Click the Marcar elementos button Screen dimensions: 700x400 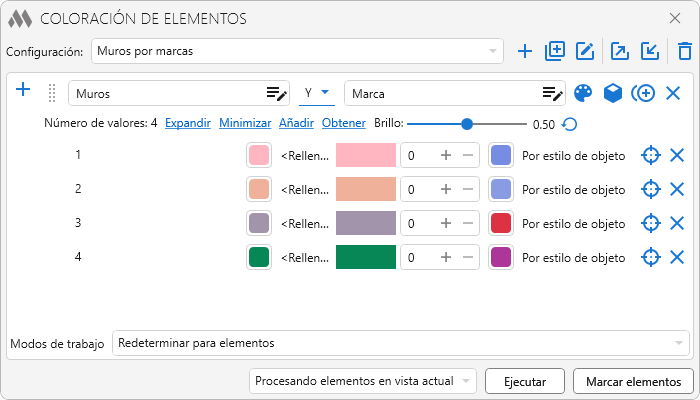[x=634, y=381]
